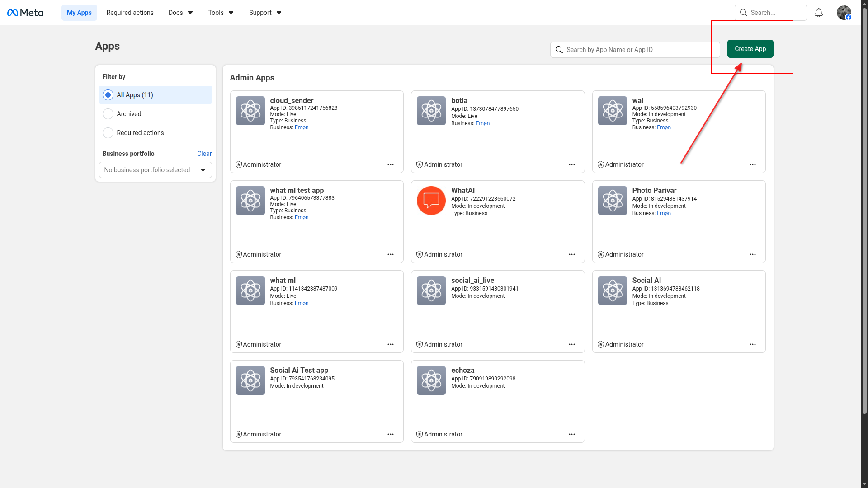
Task: Click the botla app atom icon
Action: coord(431,111)
